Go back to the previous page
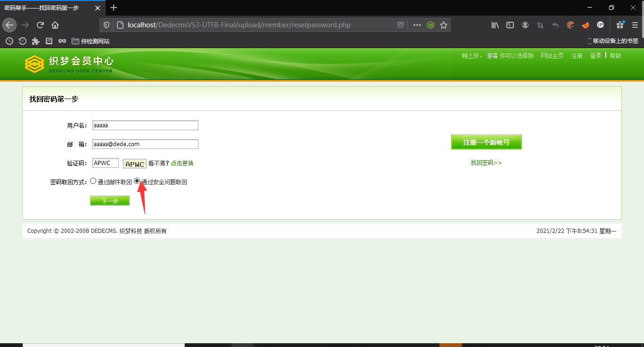The width and height of the screenshot is (644, 347). point(9,25)
